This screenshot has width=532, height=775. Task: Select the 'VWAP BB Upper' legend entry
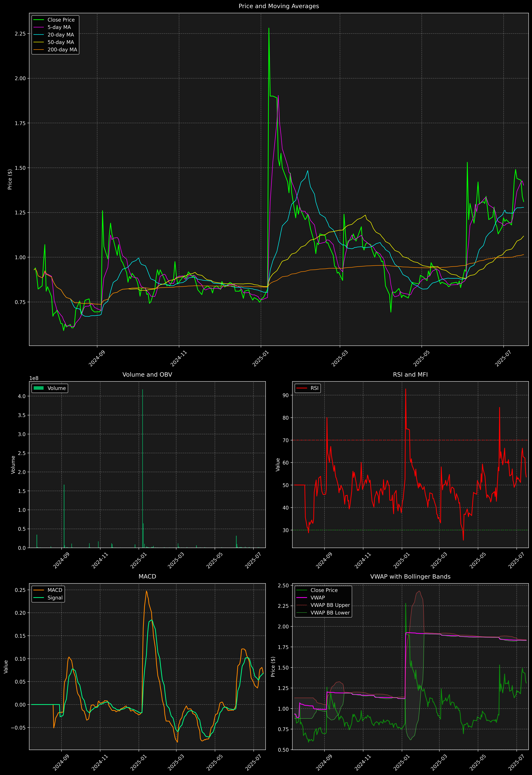[330, 605]
